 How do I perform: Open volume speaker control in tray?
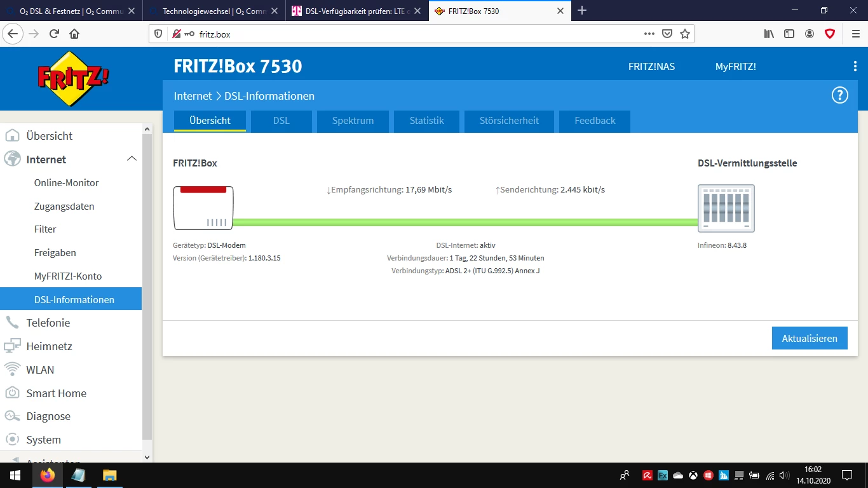click(x=784, y=475)
